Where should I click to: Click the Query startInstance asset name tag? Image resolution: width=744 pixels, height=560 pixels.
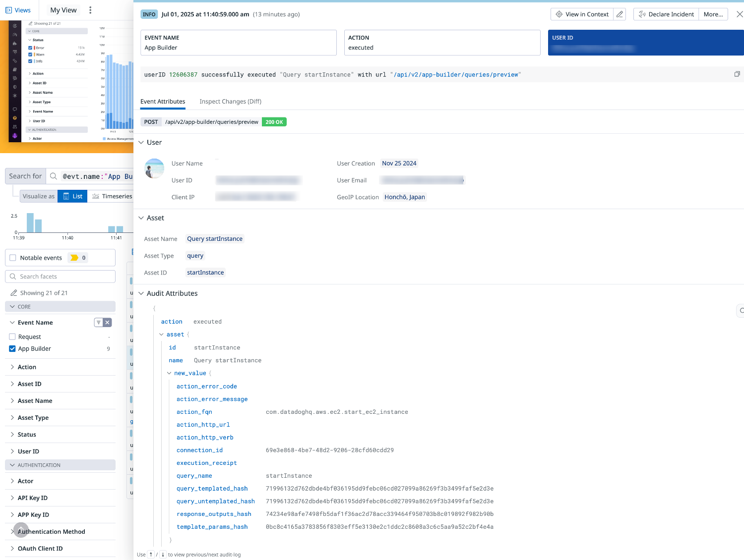coord(215,239)
